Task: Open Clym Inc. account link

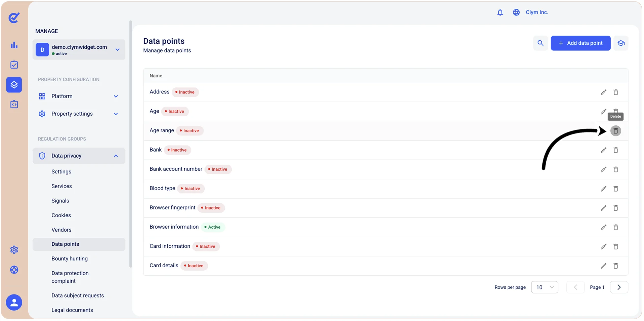Action: click(x=536, y=12)
